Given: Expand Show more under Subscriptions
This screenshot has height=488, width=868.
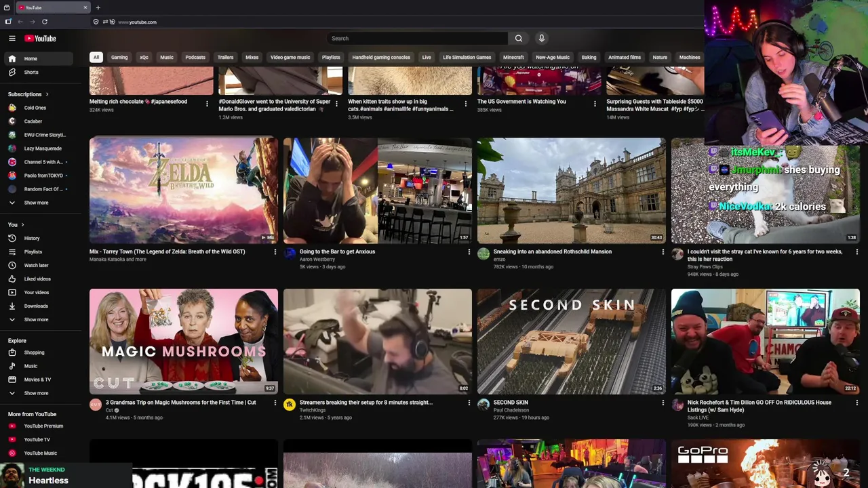Looking at the screenshot, I should [38, 203].
